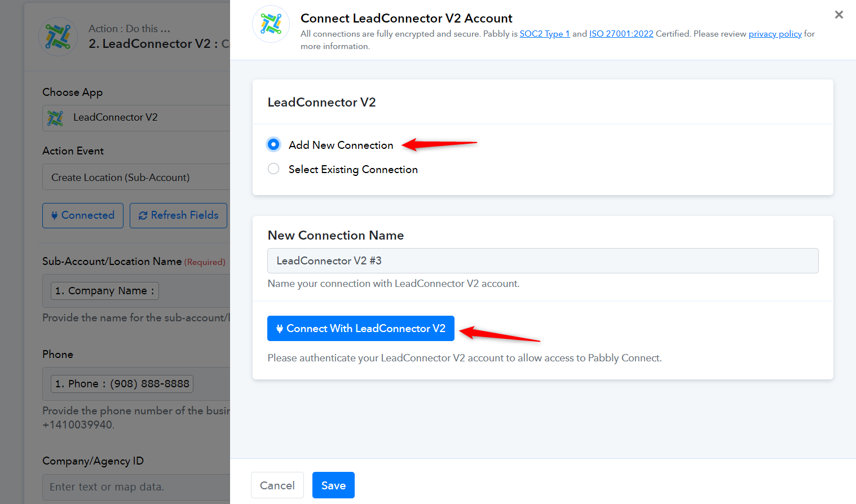Select the Select Existing Connection radio button
The height and width of the screenshot is (504, 856).
[273, 169]
